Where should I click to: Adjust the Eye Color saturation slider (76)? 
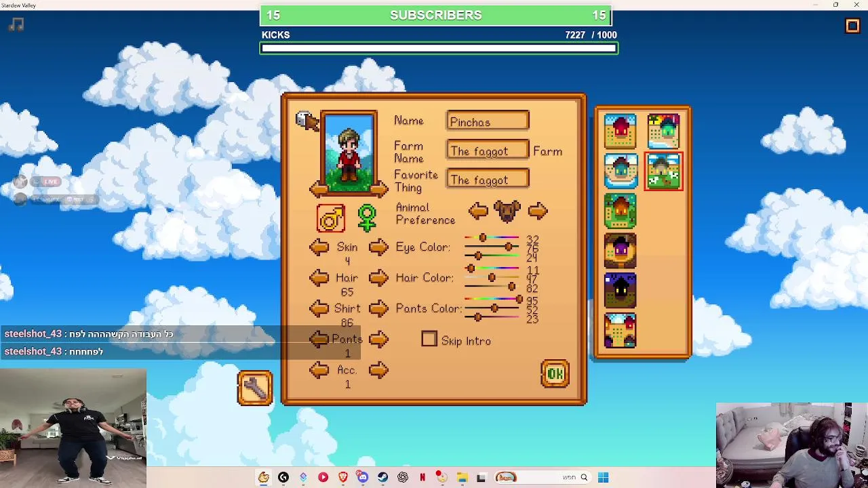pyautogui.click(x=492, y=247)
